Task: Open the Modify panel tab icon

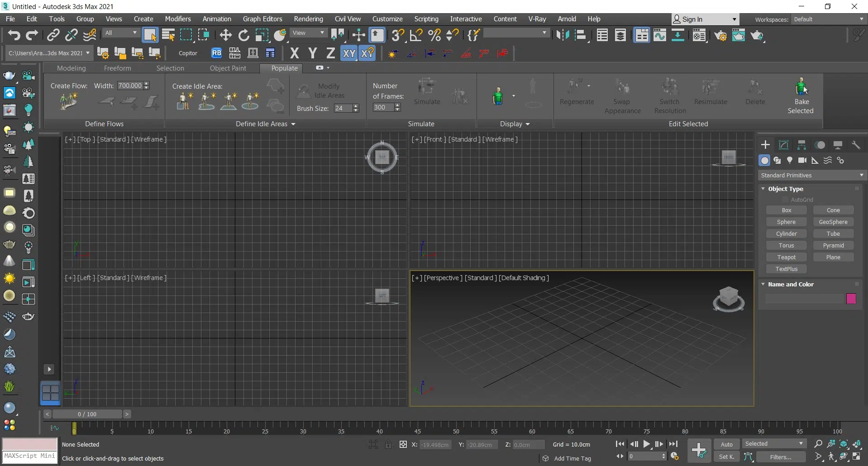Action: [x=783, y=145]
